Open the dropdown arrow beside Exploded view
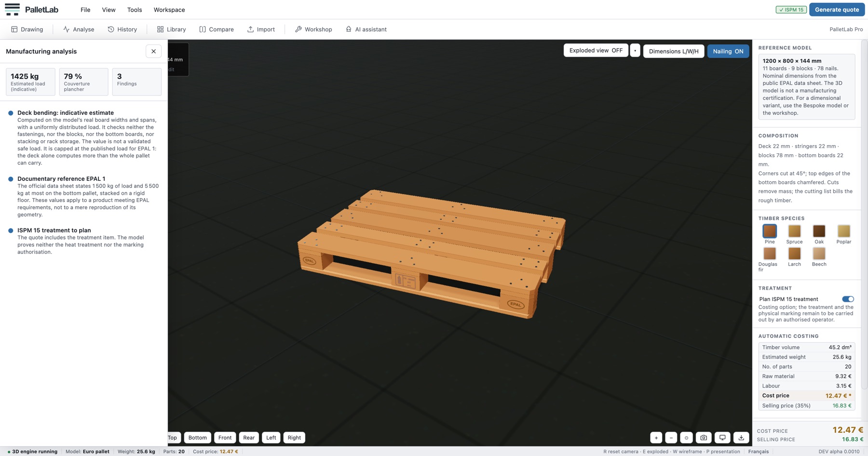 [635, 51]
